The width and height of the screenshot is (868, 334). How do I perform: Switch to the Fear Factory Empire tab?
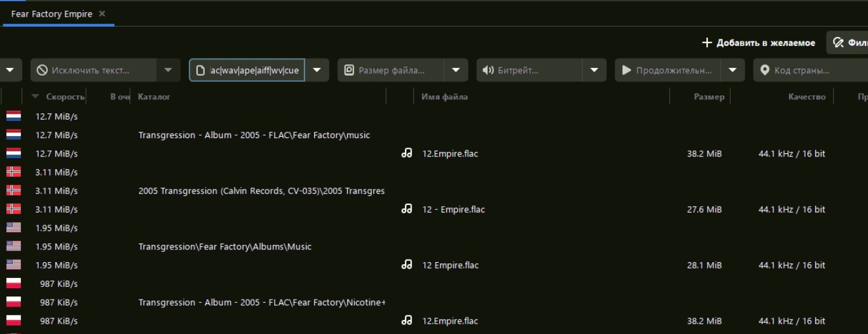[51, 13]
